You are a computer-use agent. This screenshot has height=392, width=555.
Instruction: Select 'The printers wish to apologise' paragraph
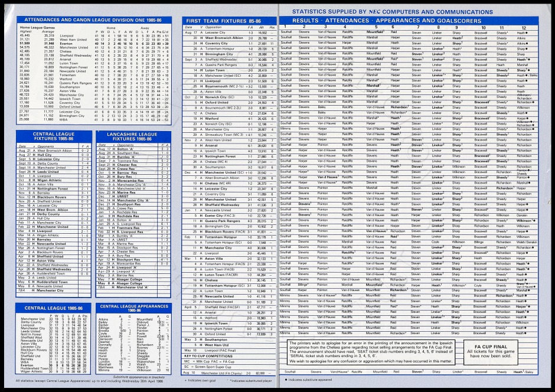371,352
